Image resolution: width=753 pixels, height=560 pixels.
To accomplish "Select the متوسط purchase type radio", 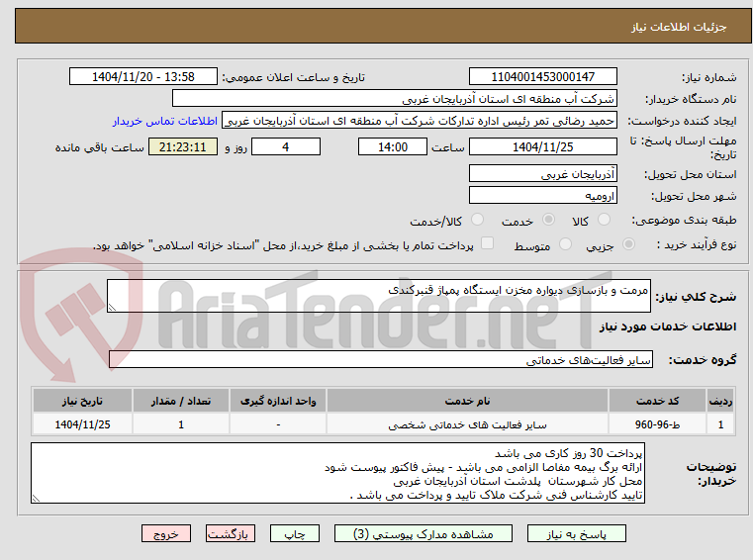I will (566, 244).
